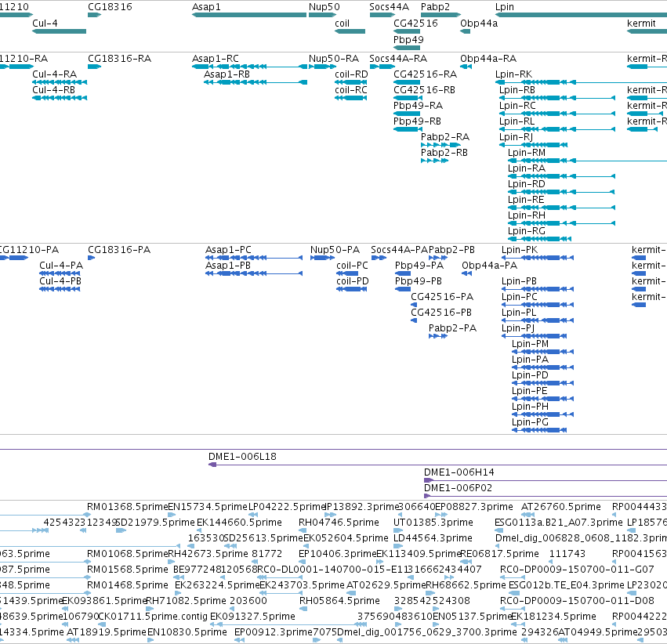The image size is (667, 644).
Task: Click protein Cul-4-PA
Action: (60, 273)
